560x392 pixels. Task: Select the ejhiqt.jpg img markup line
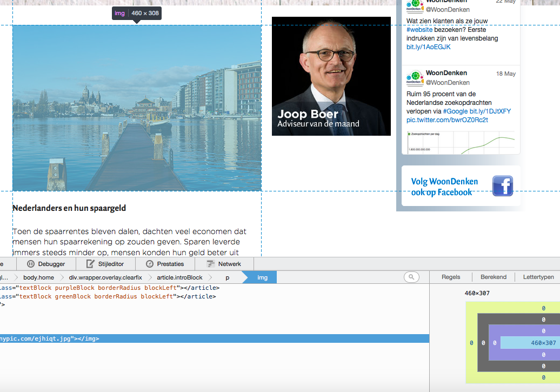coord(214,338)
